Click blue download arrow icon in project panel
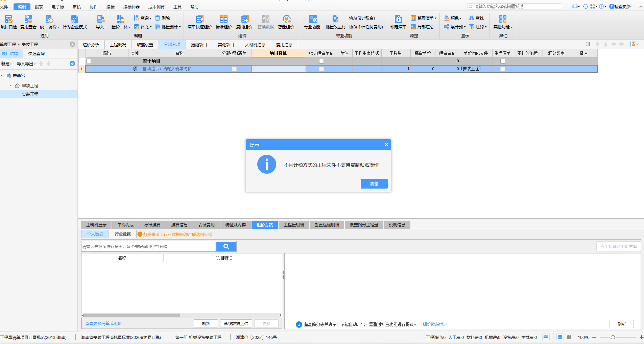The image size is (644, 344). coord(72,64)
